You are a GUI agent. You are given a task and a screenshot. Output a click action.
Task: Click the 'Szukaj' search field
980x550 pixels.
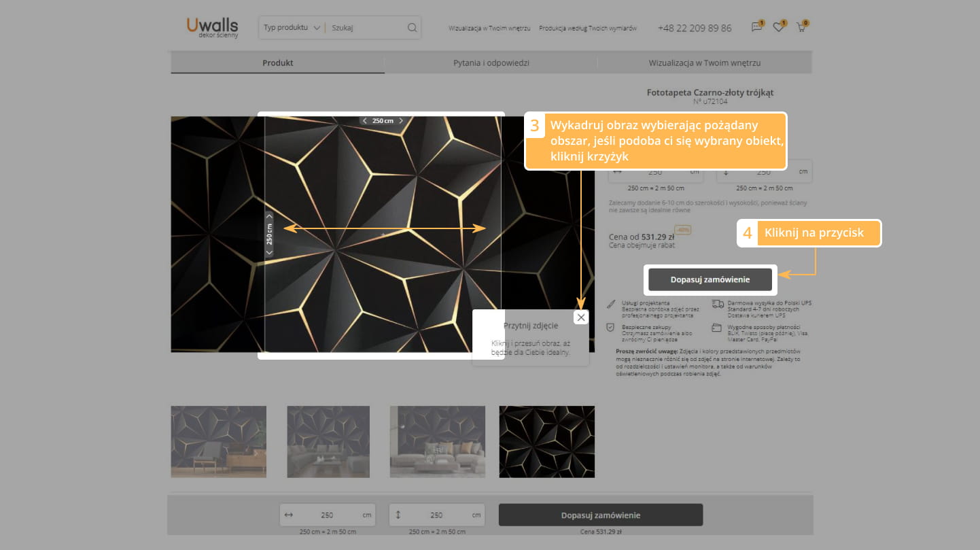(x=367, y=28)
